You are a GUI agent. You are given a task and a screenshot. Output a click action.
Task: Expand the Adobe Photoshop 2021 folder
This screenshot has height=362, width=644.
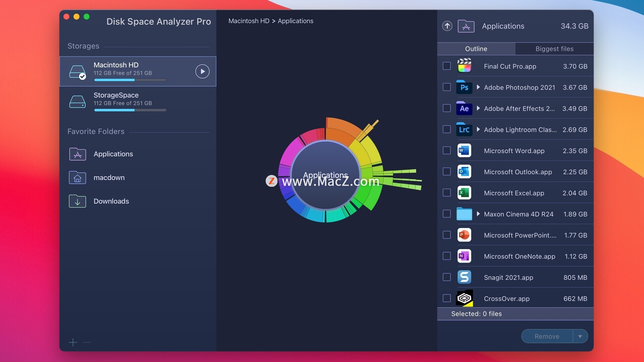click(478, 87)
